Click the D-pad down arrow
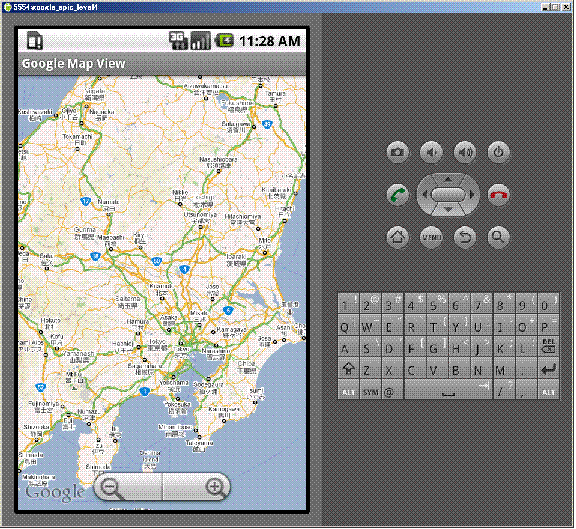Image resolution: width=576 pixels, height=529 pixels. click(x=448, y=210)
